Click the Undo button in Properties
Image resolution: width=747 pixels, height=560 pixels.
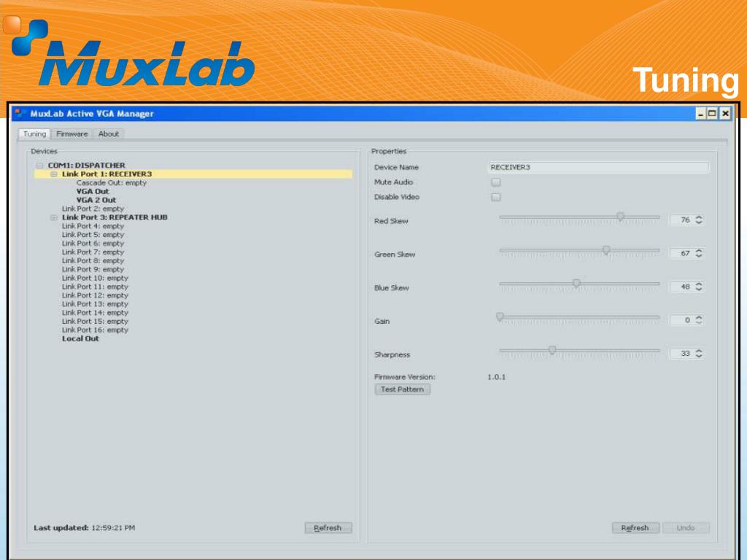(x=686, y=528)
